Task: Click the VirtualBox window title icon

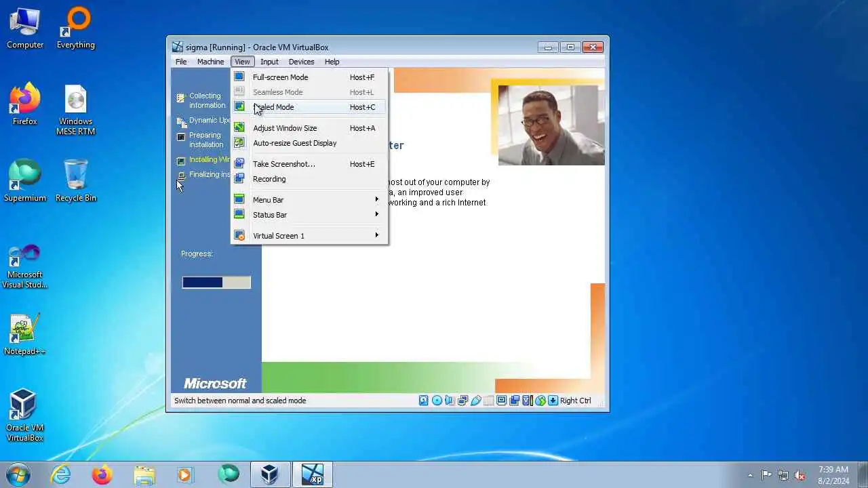Action: (178, 47)
